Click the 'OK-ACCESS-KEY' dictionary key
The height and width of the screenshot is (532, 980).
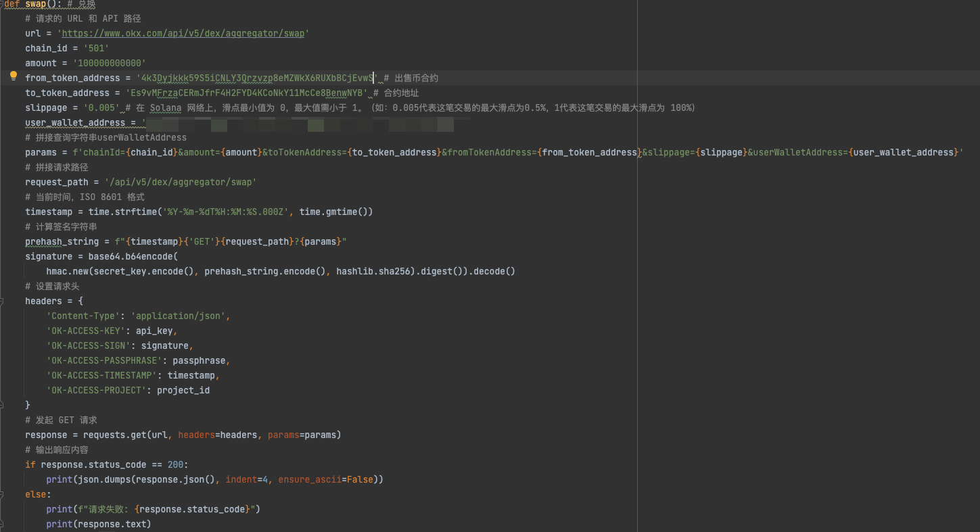(85, 331)
